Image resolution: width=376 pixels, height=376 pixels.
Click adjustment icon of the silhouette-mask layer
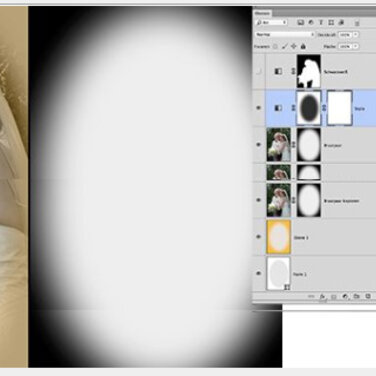278,71
